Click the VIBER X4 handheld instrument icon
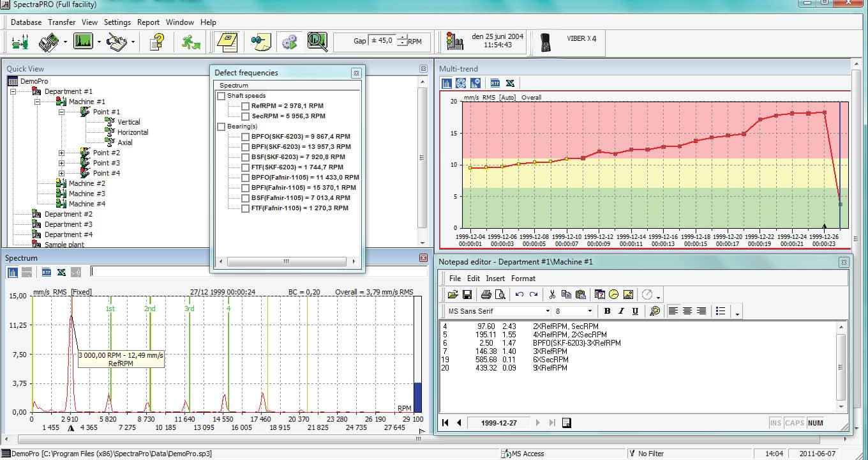Screen dimensions: 868x460 click(x=545, y=42)
